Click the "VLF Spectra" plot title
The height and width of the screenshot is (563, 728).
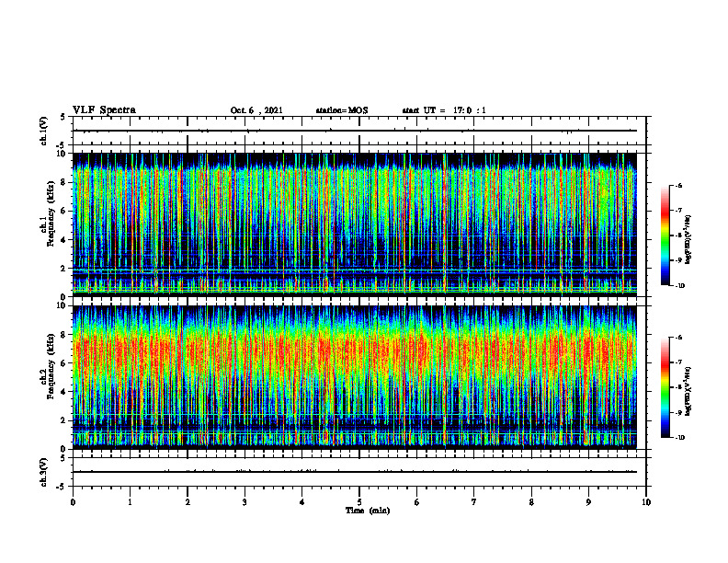pyautogui.click(x=104, y=110)
